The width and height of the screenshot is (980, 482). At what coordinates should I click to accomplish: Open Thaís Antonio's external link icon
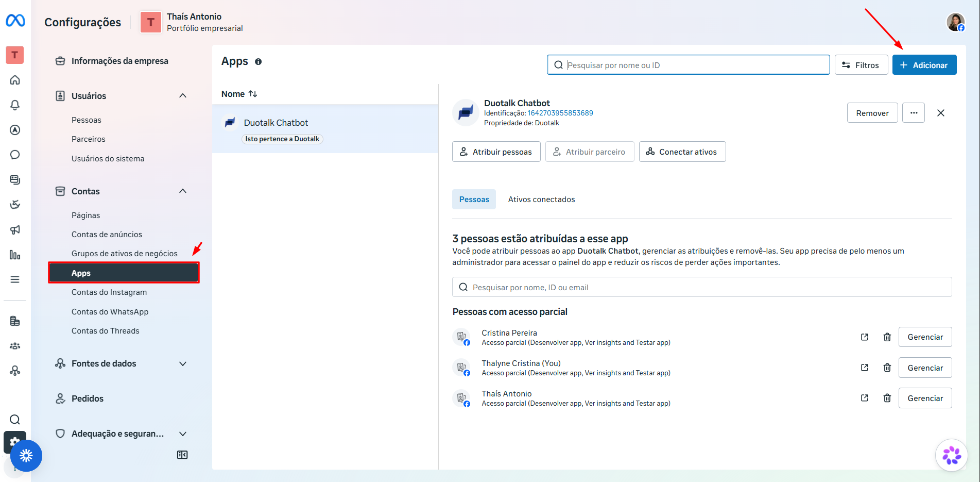(865, 398)
